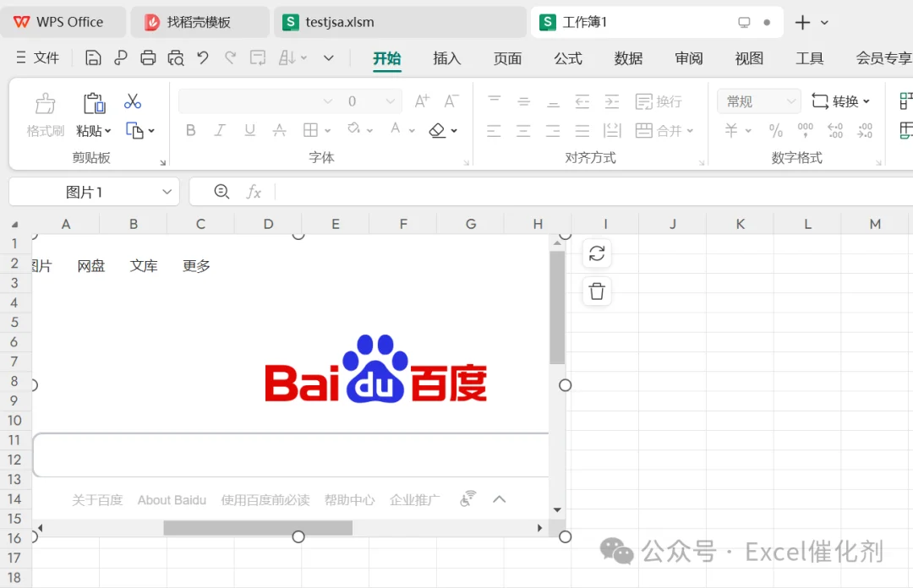The image size is (913, 588).
Task: Toggle underline formatting
Action: pyautogui.click(x=249, y=130)
